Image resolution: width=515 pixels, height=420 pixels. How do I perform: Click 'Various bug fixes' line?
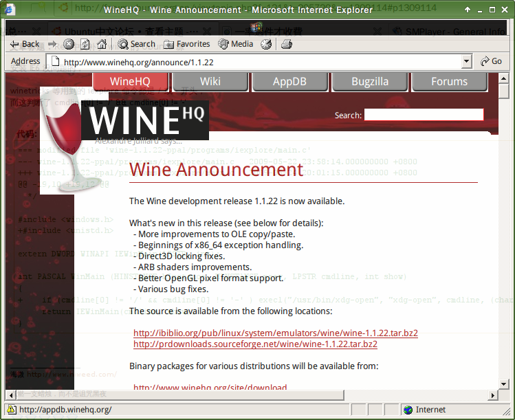(171, 289)
